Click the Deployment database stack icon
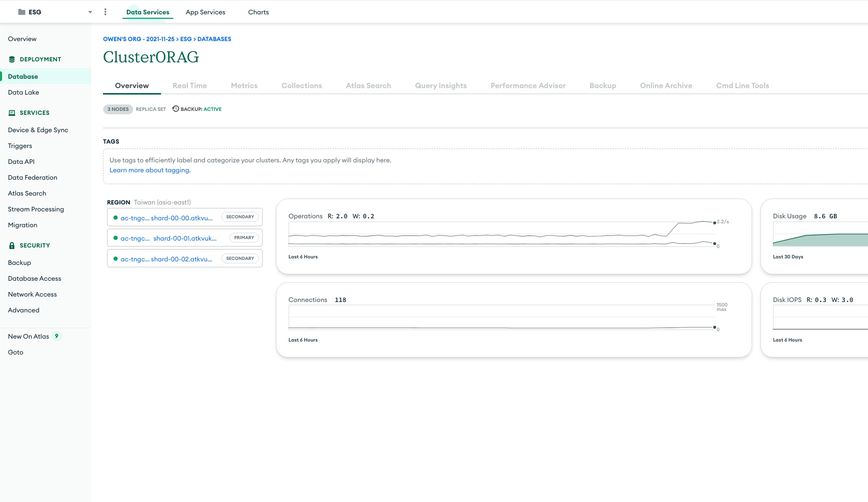This screenshot has width=868, height=502. pyautogui.click(x=12, y=59)
